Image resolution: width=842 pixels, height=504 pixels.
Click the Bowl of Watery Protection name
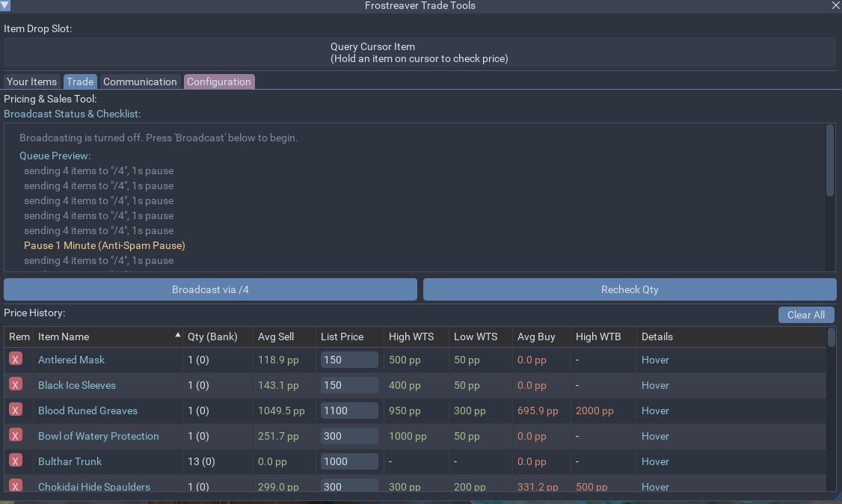(x=98, y=436)
